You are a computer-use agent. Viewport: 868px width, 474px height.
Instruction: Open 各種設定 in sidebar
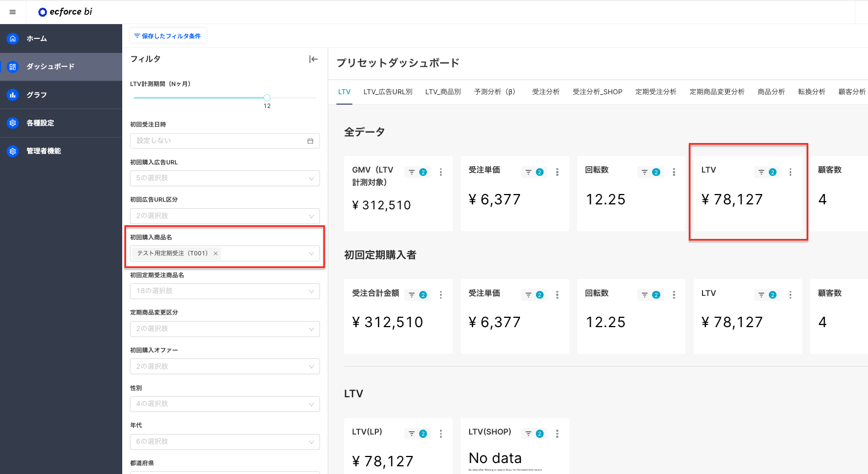coord(61,123)
